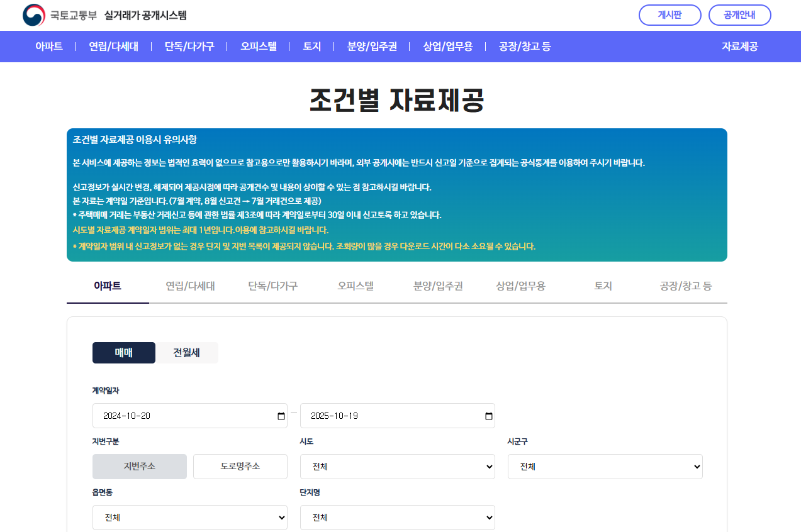Choose 지번주소 address type
Image resolution: width=801 pixels, height=532 pixels.
point(140,467)
